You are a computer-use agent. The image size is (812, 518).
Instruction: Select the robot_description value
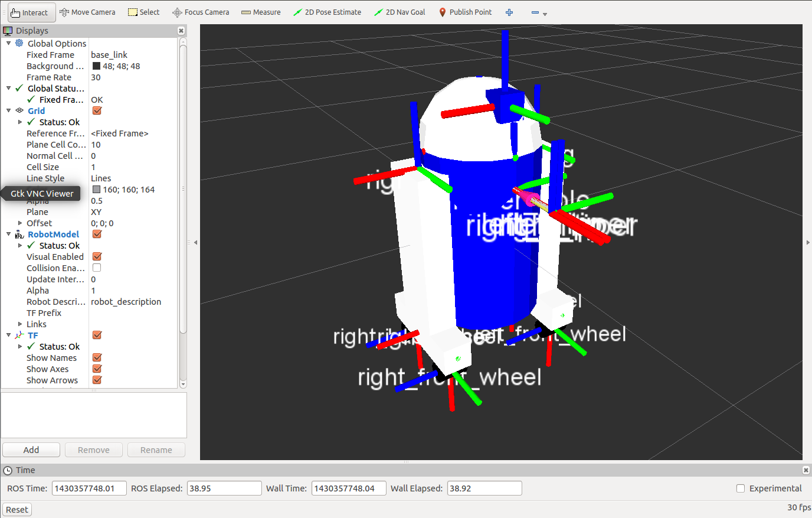126,302
